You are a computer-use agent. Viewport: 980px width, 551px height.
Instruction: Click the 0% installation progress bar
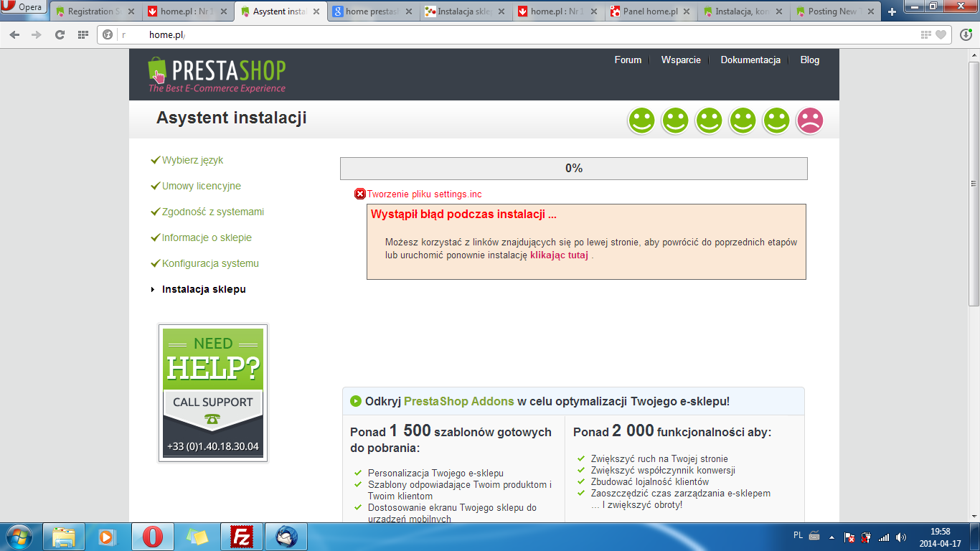[x=574, y=169]
